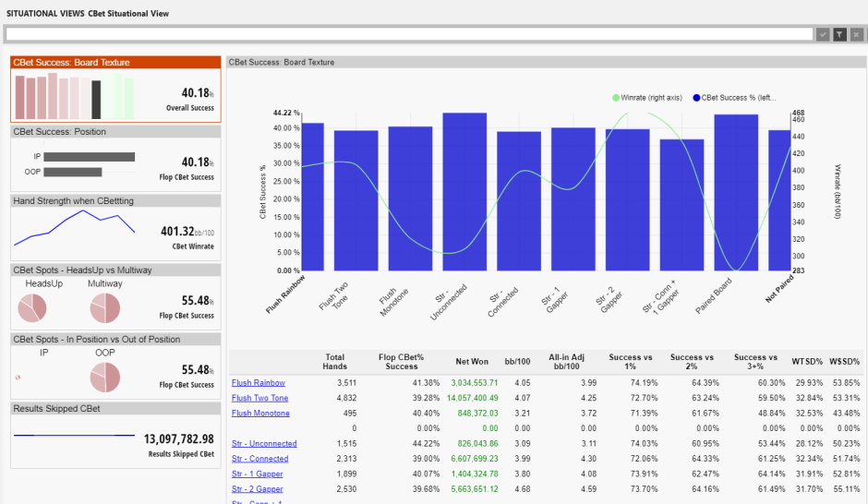Screen dimensions: 868x504
Task: Click the filter text input field
Action: [x=409, y=34]
